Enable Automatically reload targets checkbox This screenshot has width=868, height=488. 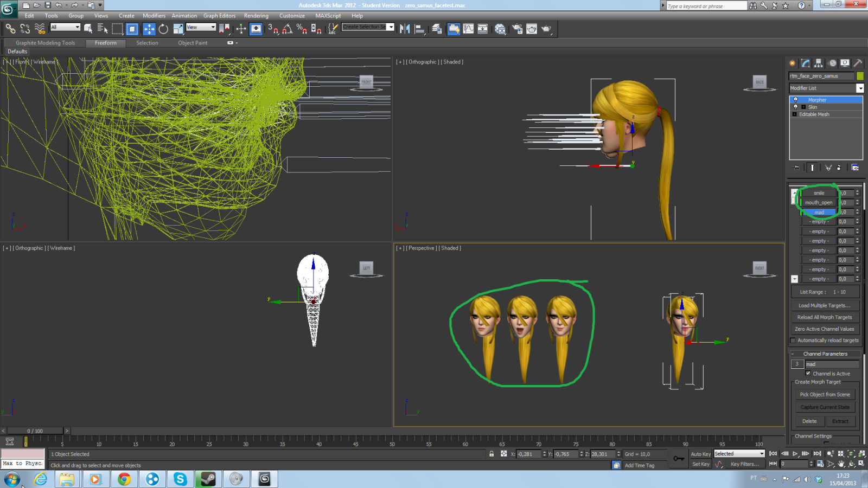click(x=793, y=341)
